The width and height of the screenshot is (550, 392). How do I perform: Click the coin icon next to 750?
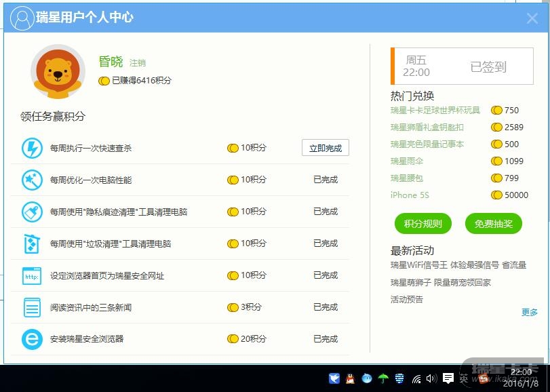(x=496, y=110)
